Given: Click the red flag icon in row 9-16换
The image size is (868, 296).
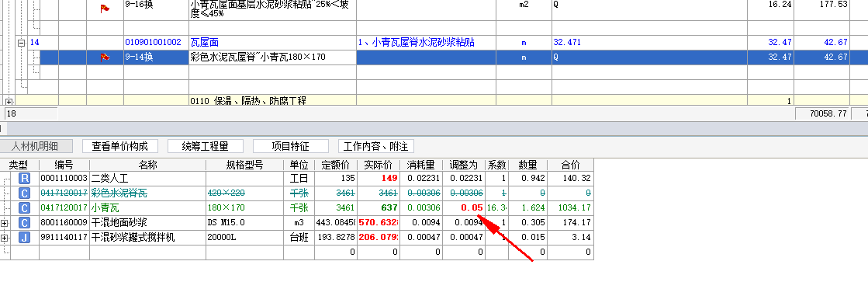Looking at the screenshot, I should 105,9.
